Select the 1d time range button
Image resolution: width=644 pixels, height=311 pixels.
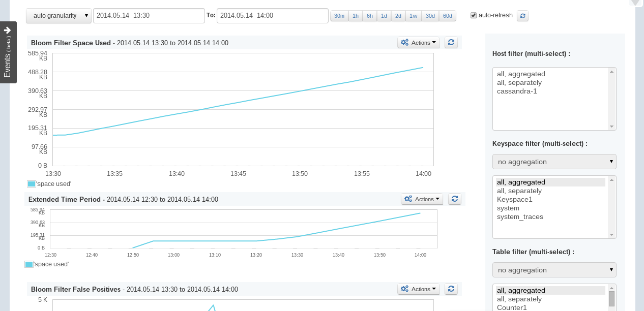pos(384,16)
